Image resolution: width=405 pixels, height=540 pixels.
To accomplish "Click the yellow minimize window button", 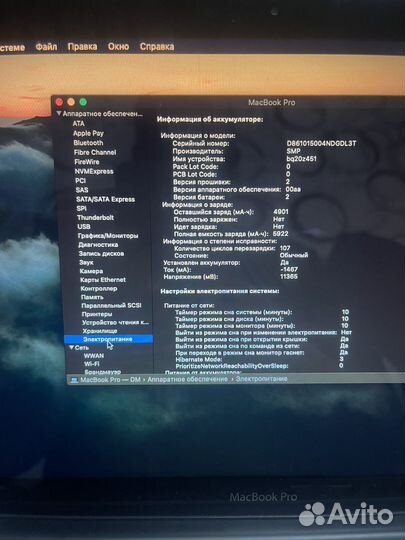I will coord(71,102).
